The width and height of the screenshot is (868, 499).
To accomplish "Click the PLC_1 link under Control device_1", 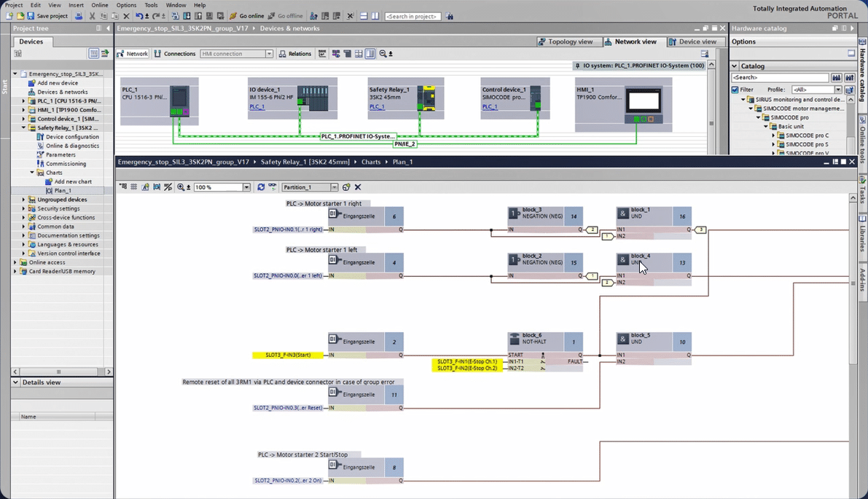I will pos(490,107).
